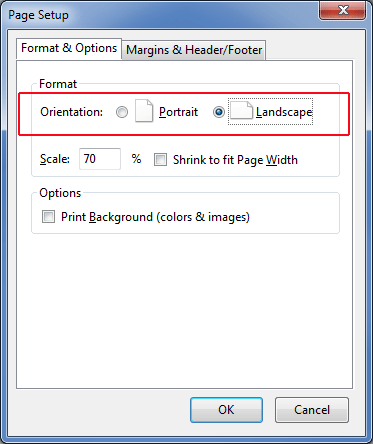Switch to Margins & Header/Footer tab
Image resolution: width=373 pixels, height=444 pixels.
click(x=194, y=50)
